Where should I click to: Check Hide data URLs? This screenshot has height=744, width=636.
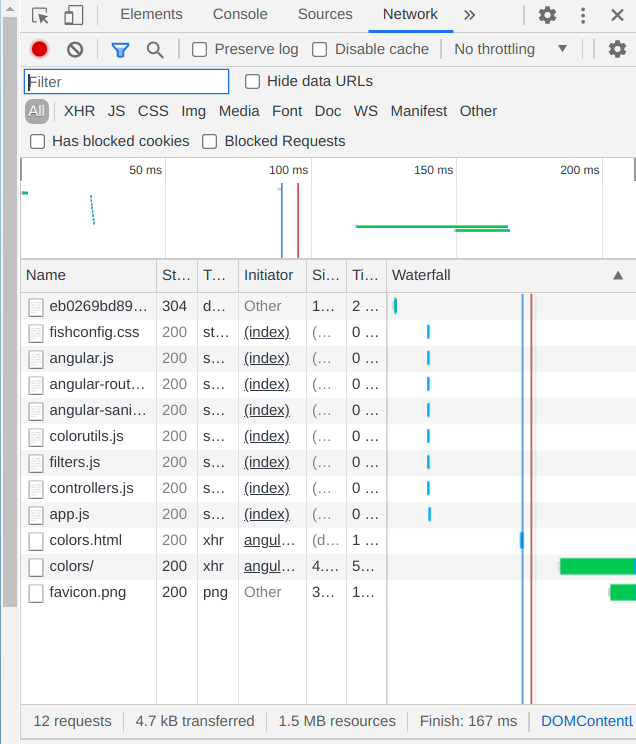(x=253, y=82)
